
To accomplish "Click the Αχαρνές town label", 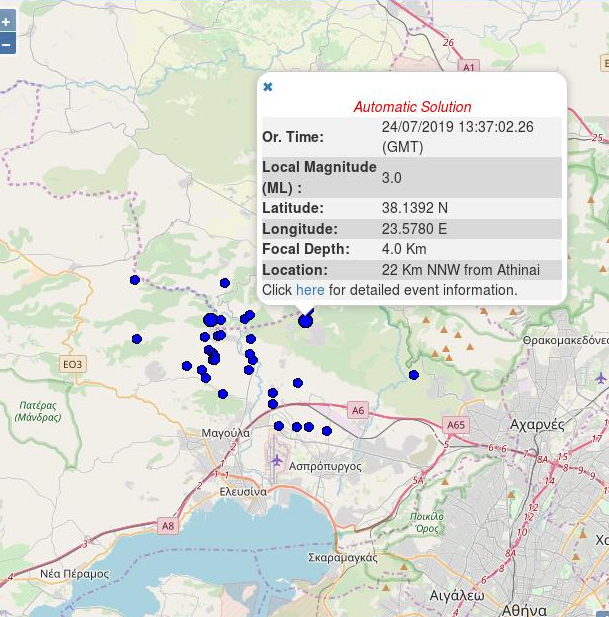I will point(537,425).
